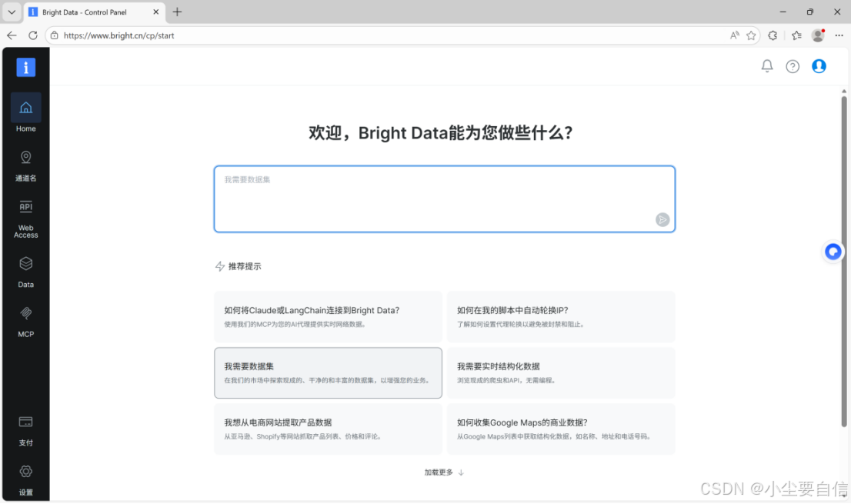Click the 我需要数据集 prompt input box

[x=444, y=199]
